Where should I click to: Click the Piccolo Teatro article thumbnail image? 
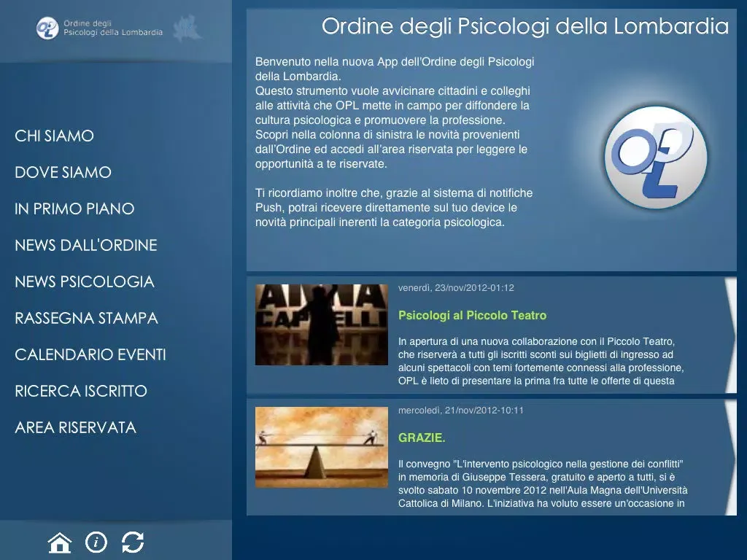tap(322, 324)
